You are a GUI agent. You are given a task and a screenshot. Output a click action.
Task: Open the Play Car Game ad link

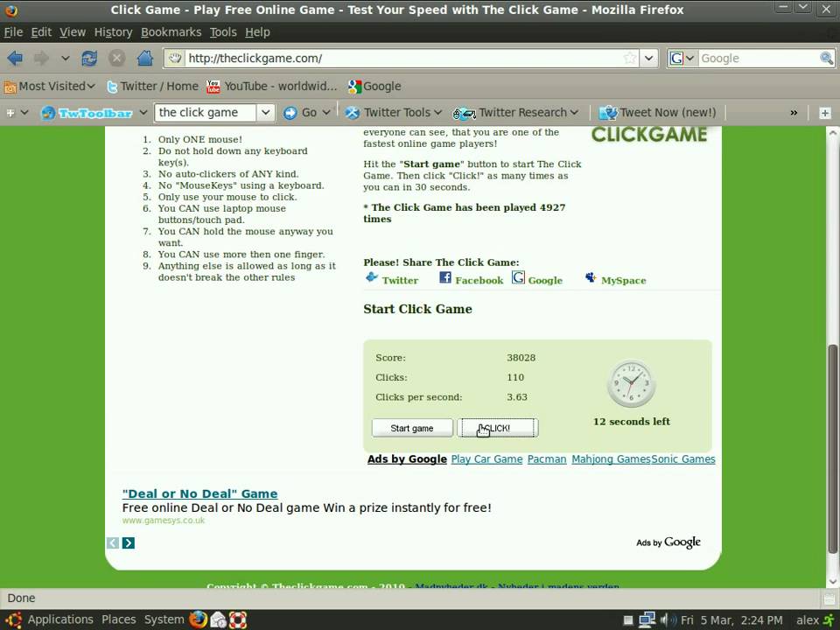click(486, 459)
